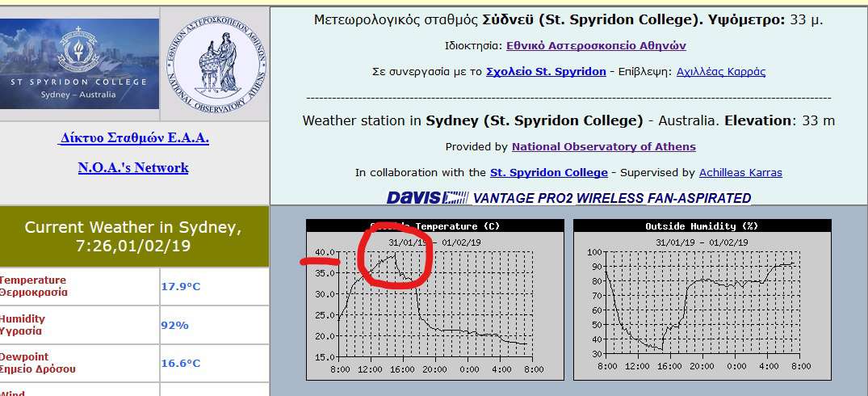Click the 92% humidity value
The height and width of the screenshot is (396, 868).
click(174, 325)
